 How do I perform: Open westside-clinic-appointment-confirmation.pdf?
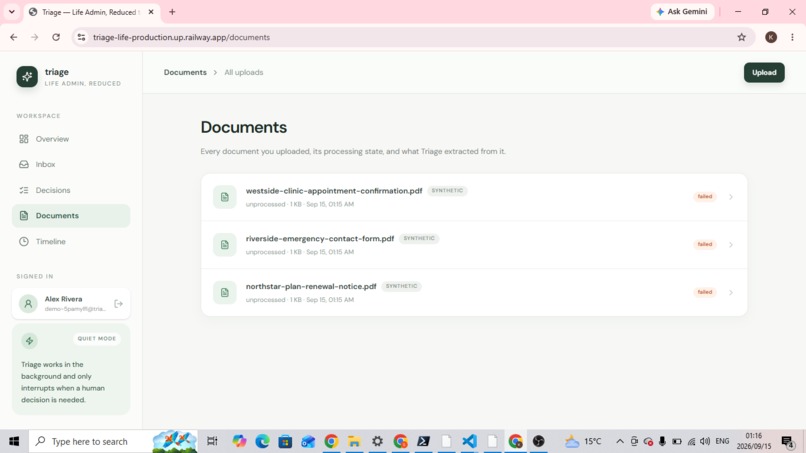[334, 191]
